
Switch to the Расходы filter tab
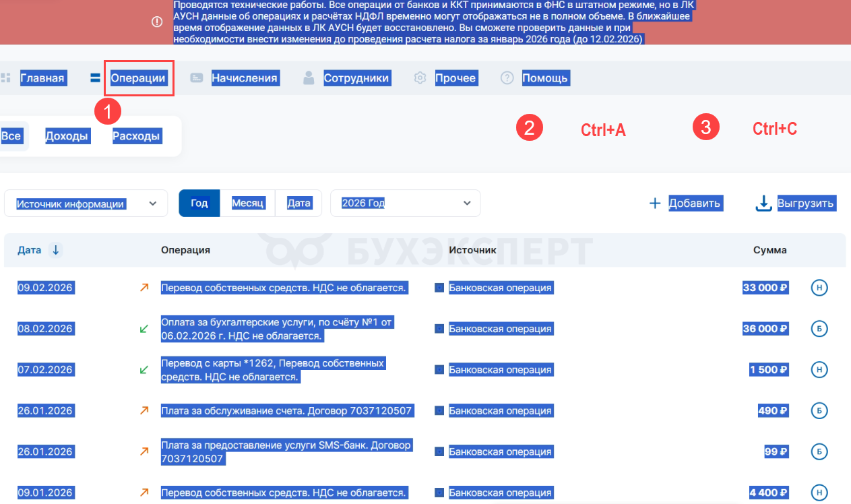coord(137,136)
